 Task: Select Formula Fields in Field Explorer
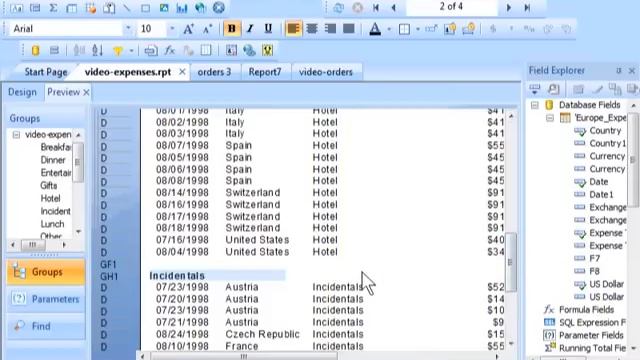point(586,310)
